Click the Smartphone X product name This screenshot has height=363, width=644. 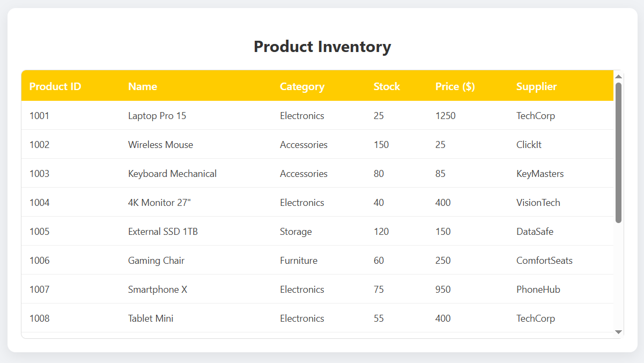point(157,289)
